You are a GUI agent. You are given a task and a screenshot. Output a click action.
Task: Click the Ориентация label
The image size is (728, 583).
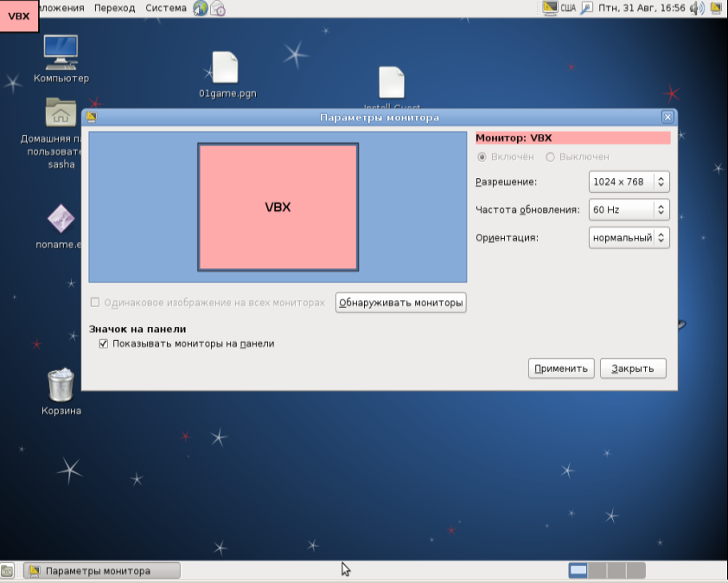click(x=507, y=237)
